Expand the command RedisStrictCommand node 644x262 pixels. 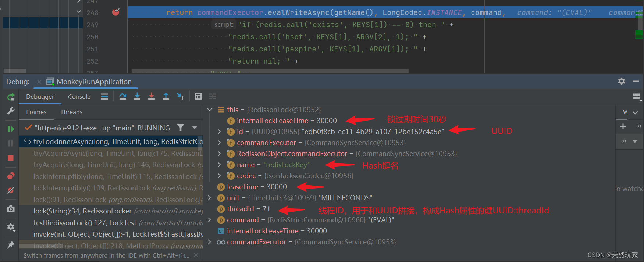click(210, 220)
